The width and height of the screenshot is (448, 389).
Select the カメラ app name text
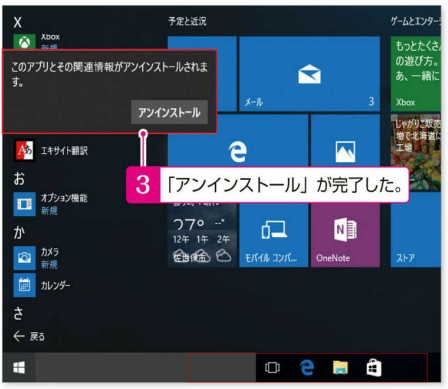pyautogui.click(x=50, y=252)
